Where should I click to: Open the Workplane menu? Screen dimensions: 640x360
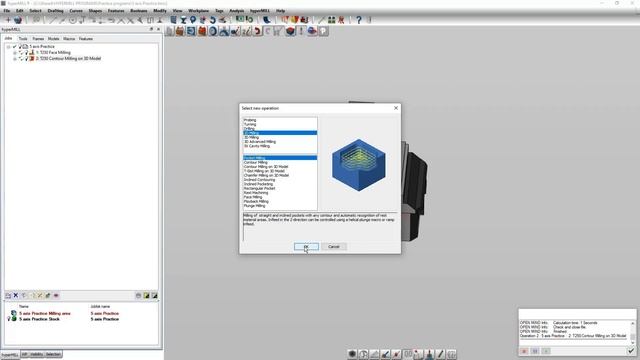198,11
